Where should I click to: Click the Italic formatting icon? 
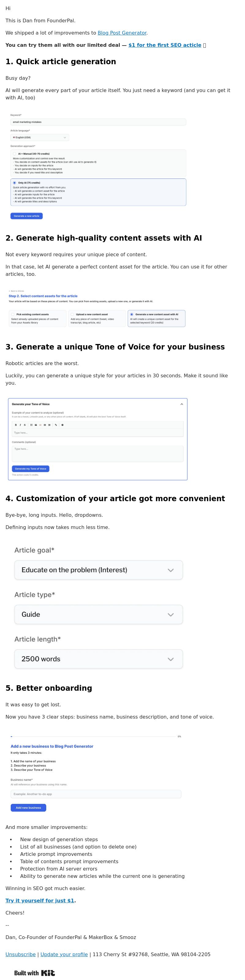(20, 425)
